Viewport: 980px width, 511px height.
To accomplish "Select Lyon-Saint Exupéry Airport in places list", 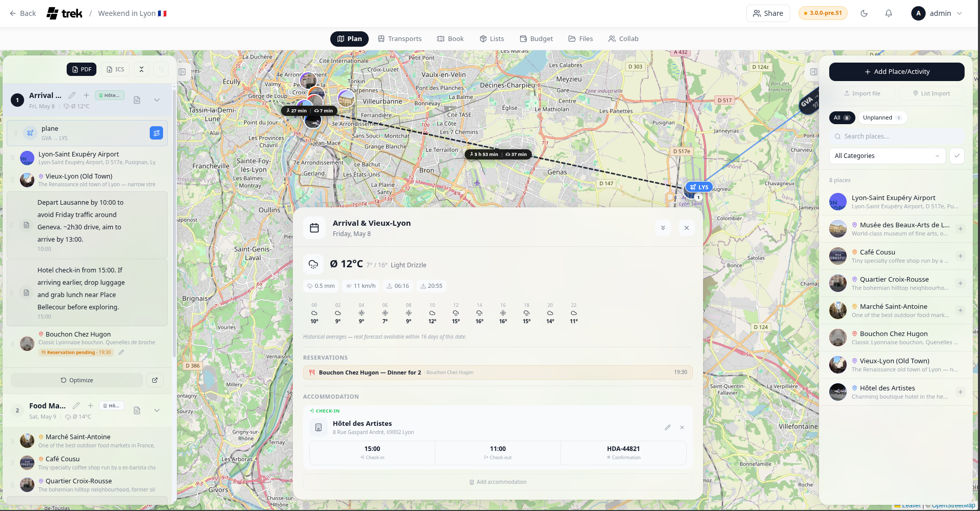I will [897, 202].
